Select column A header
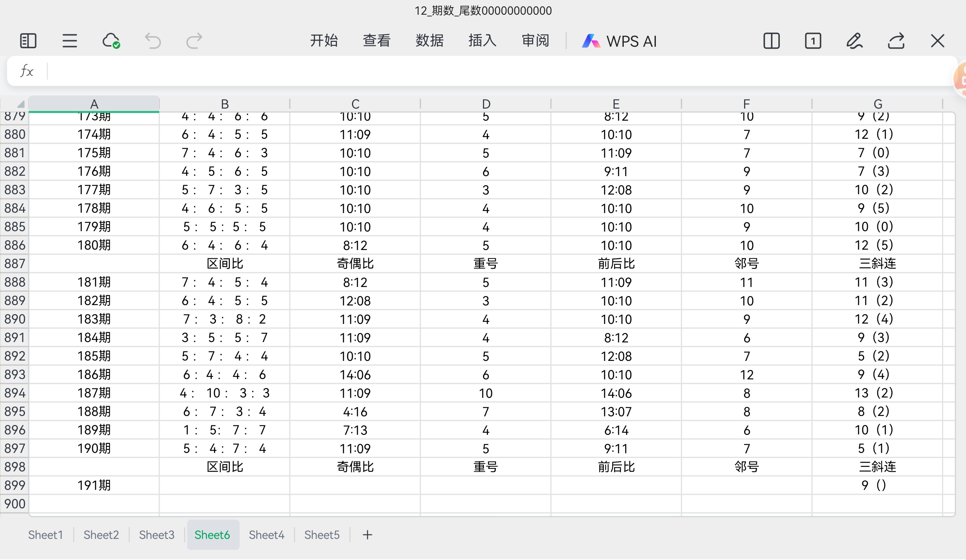Image resolution: width=966 pixels, height=560 pixels. (x=94, y=104)
